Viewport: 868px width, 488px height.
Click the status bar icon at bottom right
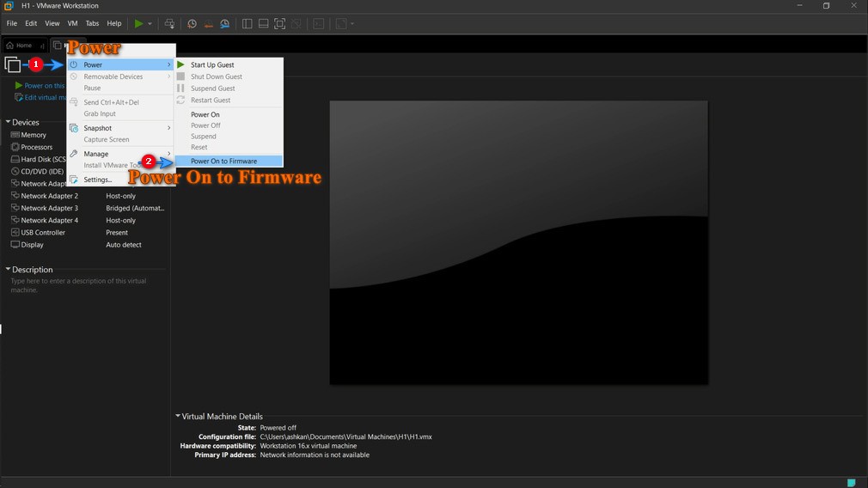[x=852, y=483]
